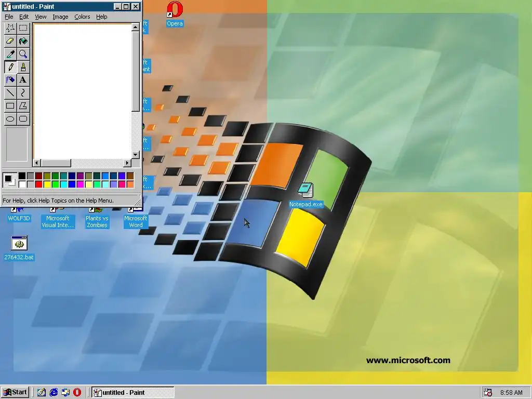Click the Show Desktop Quick Launch icon
This screenshot has height=399, width=532.
click(x=42, y=392)
